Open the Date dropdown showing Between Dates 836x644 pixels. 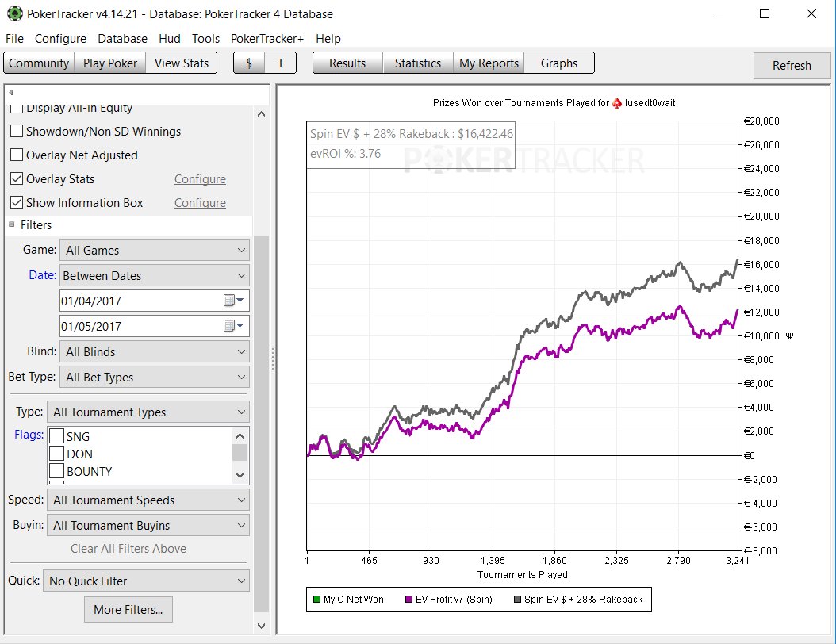tap(155, 276)
